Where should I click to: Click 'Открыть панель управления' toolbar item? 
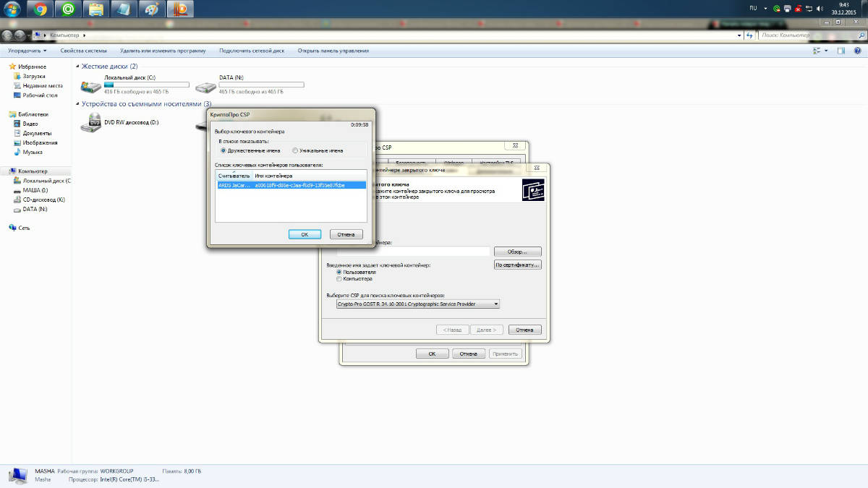tap(333, 51)
